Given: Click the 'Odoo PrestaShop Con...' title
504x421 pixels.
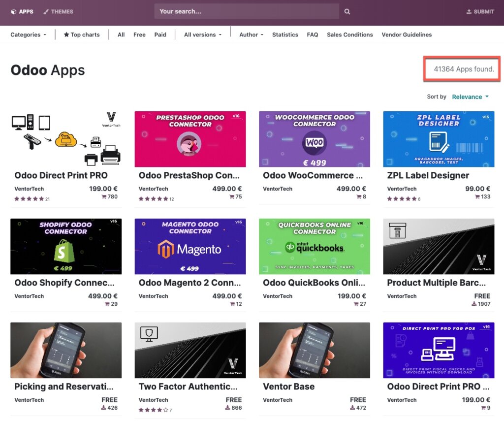Looking at the screenshot, I should 189,175.
